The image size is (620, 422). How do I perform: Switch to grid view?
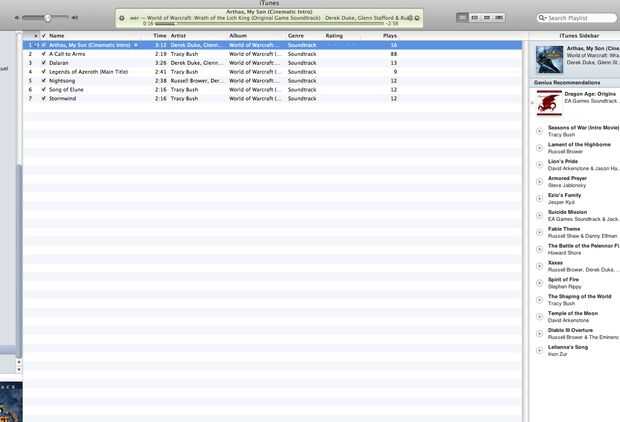coord(487,18)
